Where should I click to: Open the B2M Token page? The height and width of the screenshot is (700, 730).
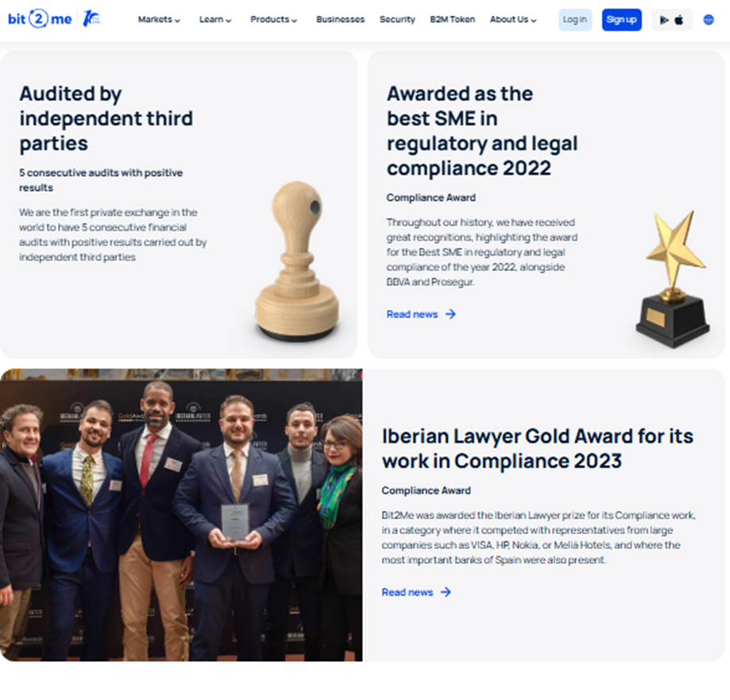tap(453, 20)
